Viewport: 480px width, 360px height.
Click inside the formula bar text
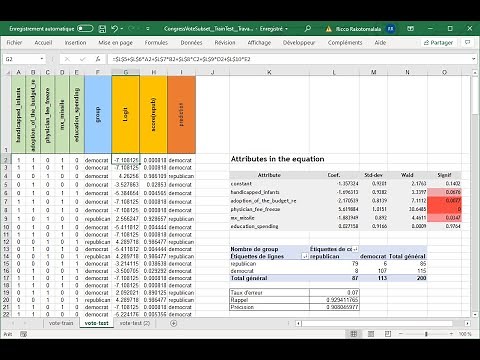coord(288,59)
